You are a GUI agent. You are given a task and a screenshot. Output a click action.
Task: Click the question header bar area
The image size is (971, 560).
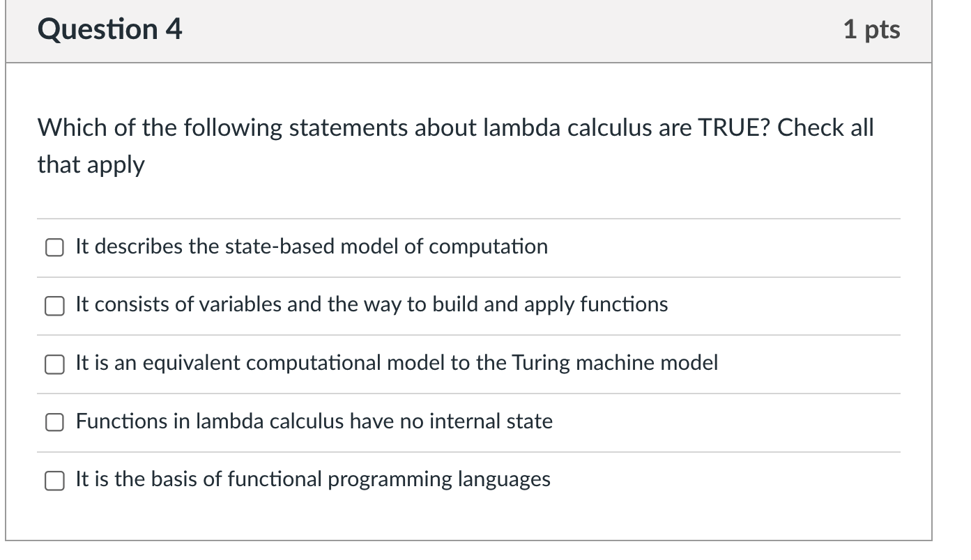(481, 29)
